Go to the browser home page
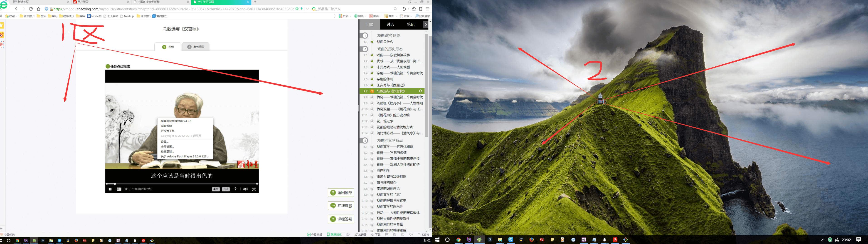The width and height of the screenshot is (868, 244). coord(39,9)
